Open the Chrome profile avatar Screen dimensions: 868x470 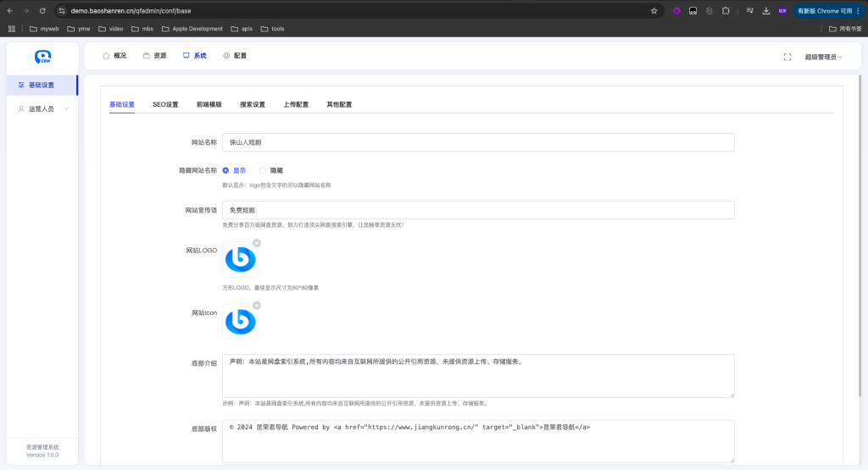pyautogui.click(x=782, y=10)
